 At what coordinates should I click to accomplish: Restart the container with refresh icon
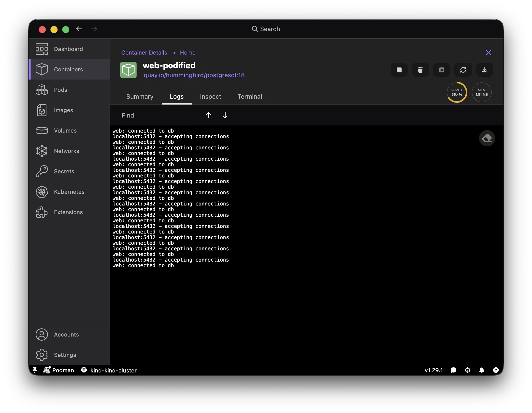coord(463,70)
